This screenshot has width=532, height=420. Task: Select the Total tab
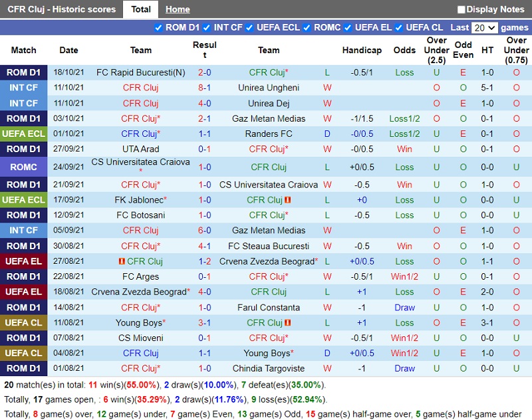tap(141, 9)
